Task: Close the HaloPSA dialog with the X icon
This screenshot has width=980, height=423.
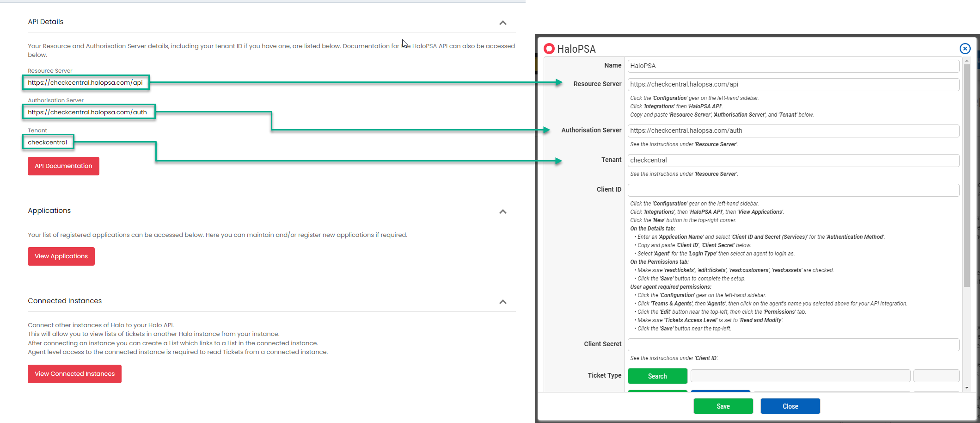Action: [965, 49]
